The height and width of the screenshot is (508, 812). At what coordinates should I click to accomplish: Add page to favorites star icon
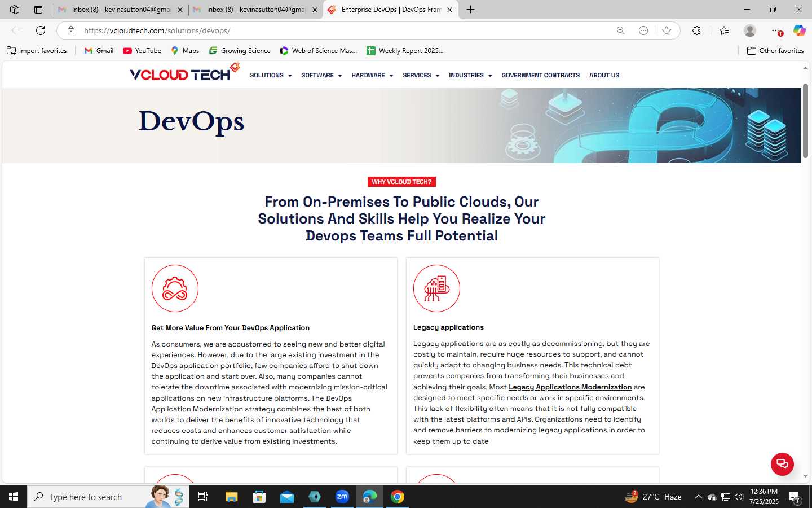[667, 30]
